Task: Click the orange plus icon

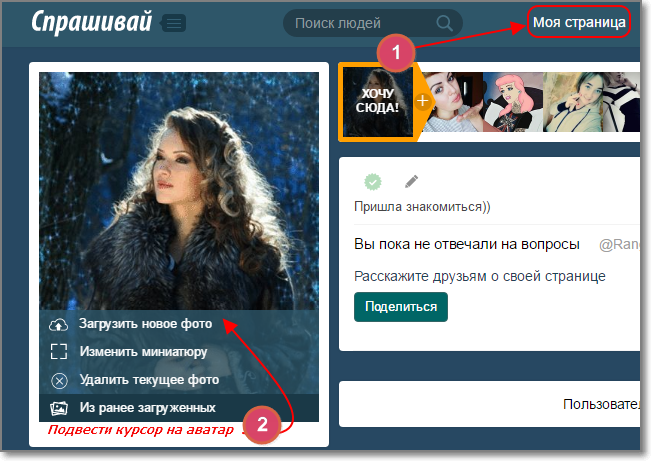Action: (x=423, y=101)
